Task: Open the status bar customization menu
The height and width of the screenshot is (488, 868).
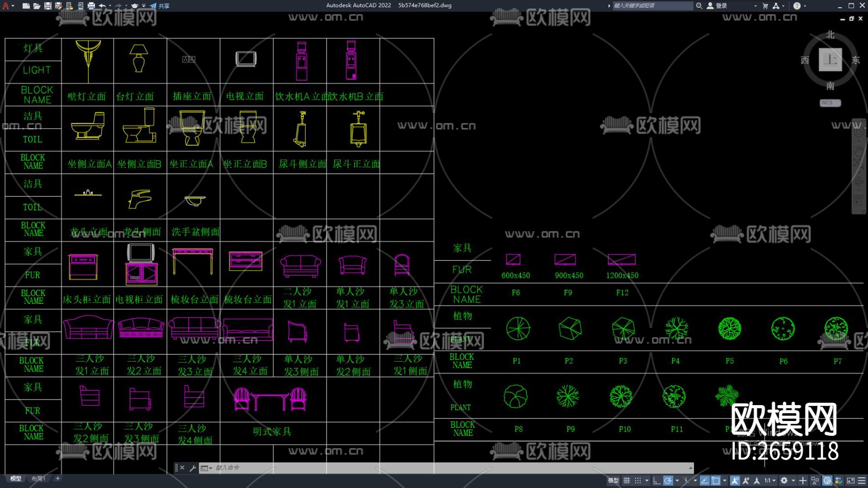Action: (862, 480)
